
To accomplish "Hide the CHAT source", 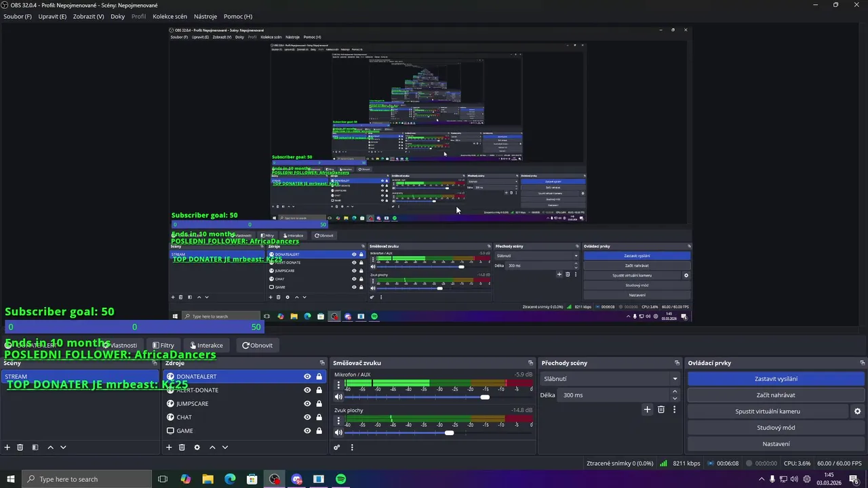I will coord(307,418).
